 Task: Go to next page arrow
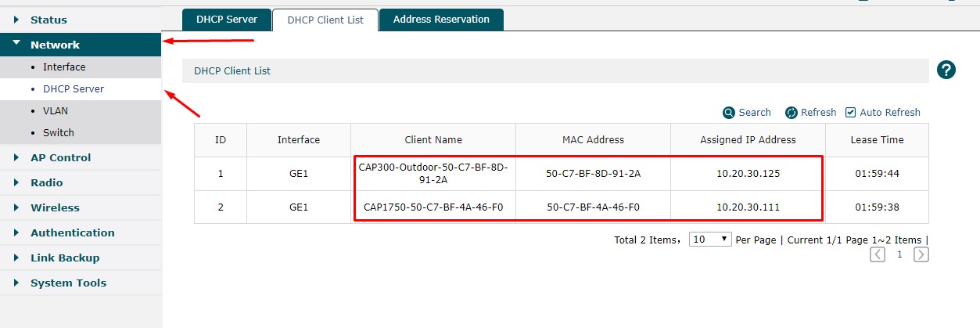921,254
